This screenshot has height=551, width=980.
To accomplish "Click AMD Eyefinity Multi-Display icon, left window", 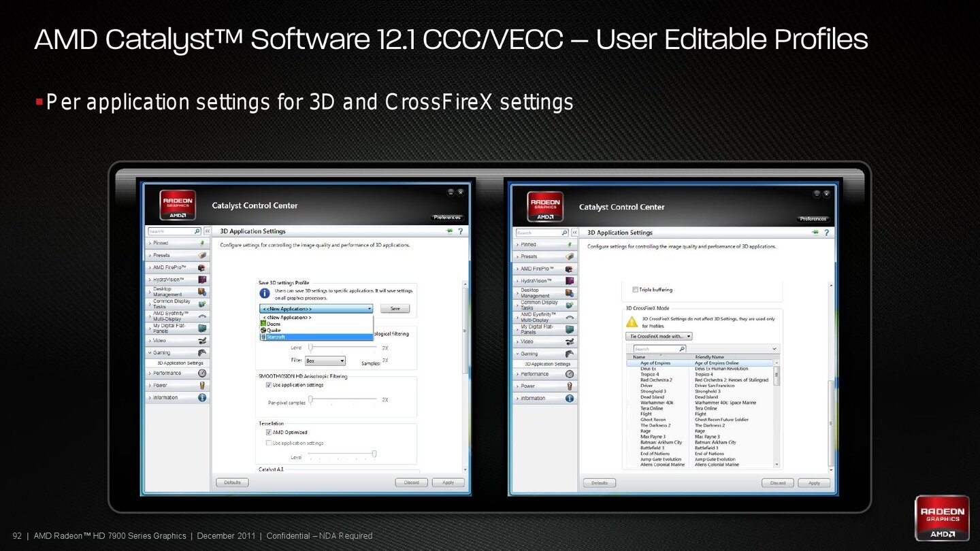I will [201, 316].
